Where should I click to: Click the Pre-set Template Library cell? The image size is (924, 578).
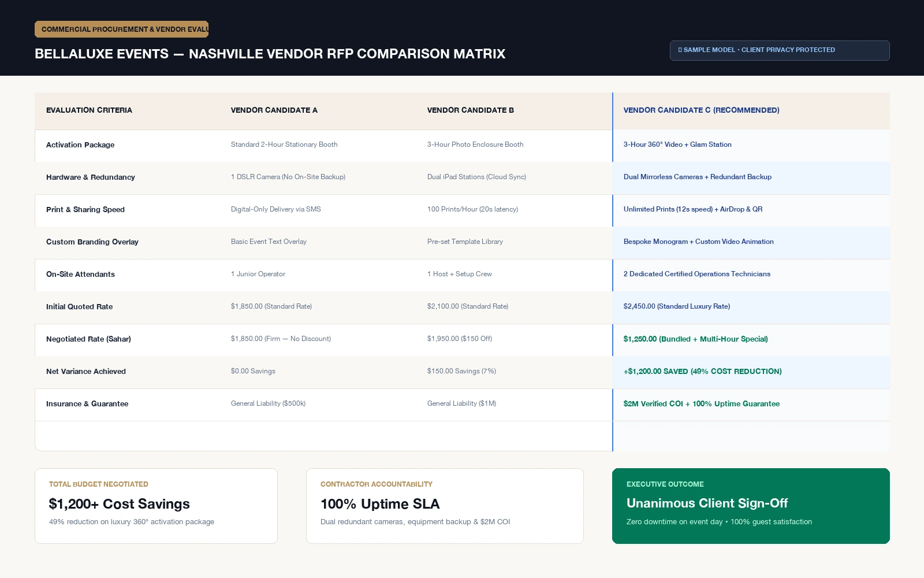pos(465,242)
